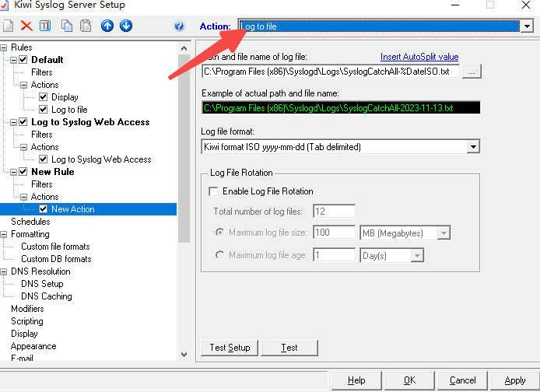Open the Action dropdown arrow
The image size is (540, 392).
[527, 26]
